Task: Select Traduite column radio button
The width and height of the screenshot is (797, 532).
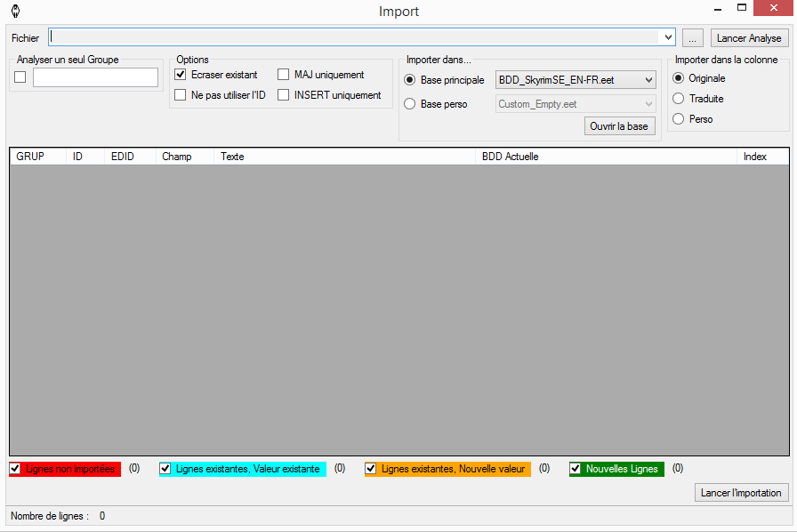Action: (679, 99)
